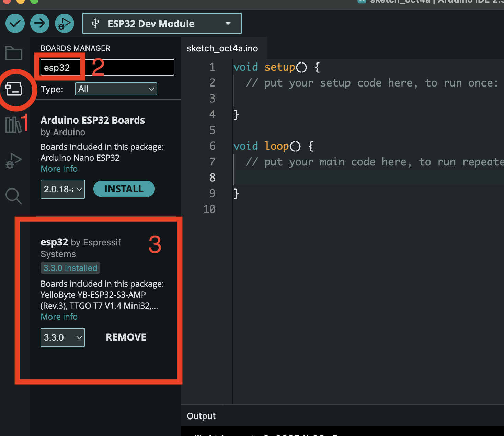504x436 pixels.
Task: Open the Boards Manager sidebar icon
Action: [14, 89]
